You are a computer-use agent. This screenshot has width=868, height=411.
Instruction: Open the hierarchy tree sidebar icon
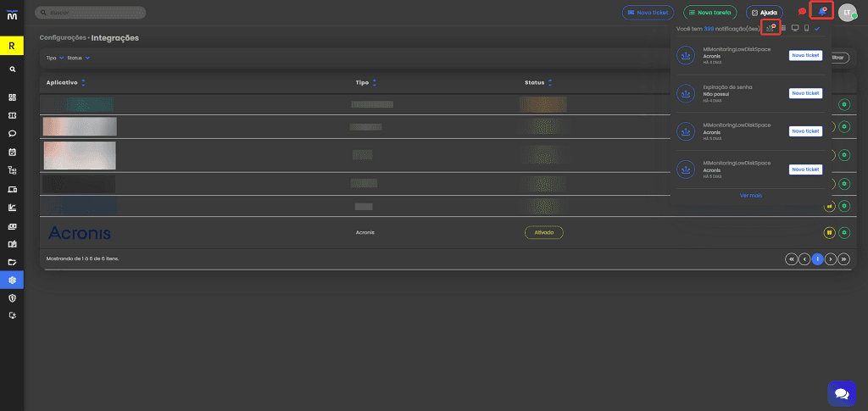(12, 170)
